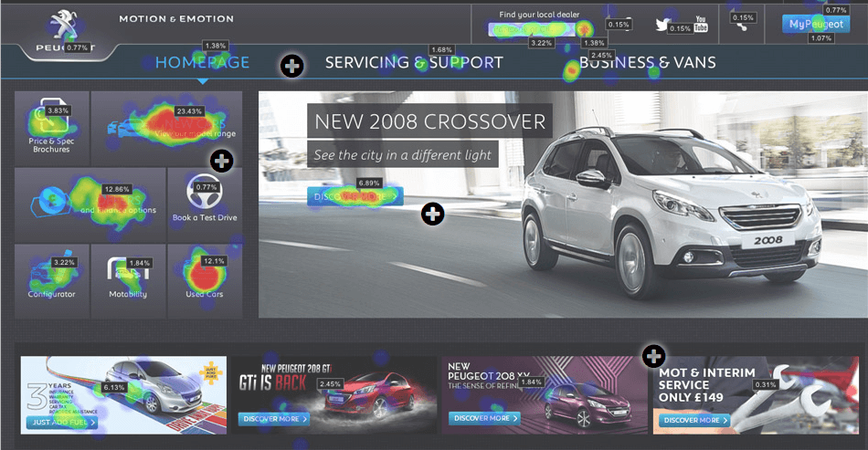Open the 3 Years Just Add Fuel banner image
Viewport: 868px width, 450px height.
point(123,394)
